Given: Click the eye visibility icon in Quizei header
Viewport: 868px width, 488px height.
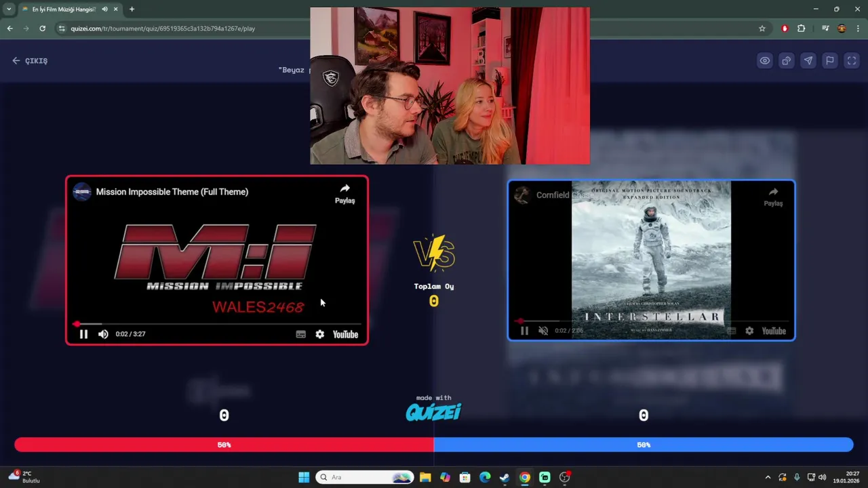Looking at the screenshot, I should (x=765, y=60).
